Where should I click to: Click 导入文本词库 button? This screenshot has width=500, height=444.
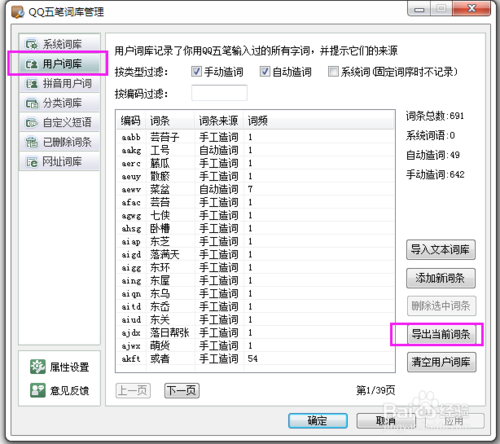click(x=441, y=250)
